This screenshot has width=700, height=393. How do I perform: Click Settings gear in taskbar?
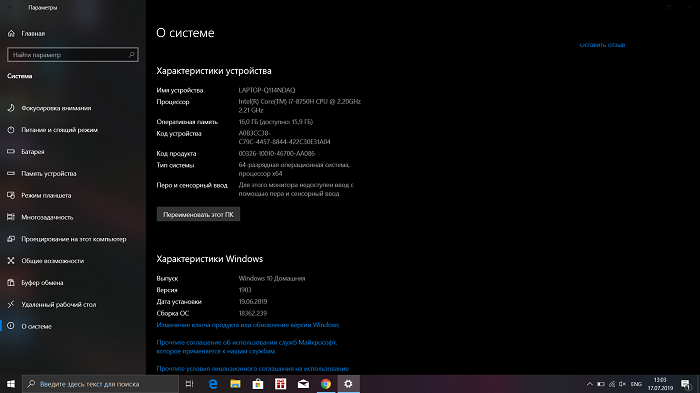[x=348, y=384]
